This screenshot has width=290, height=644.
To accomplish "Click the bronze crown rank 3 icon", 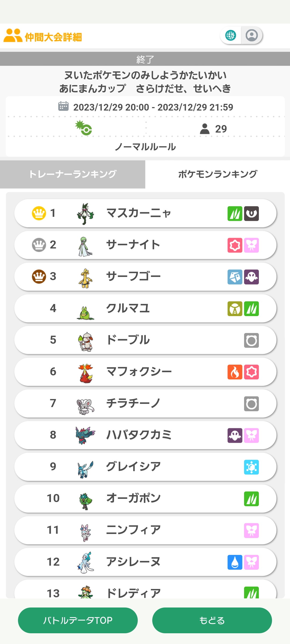I will click(39, 276).
